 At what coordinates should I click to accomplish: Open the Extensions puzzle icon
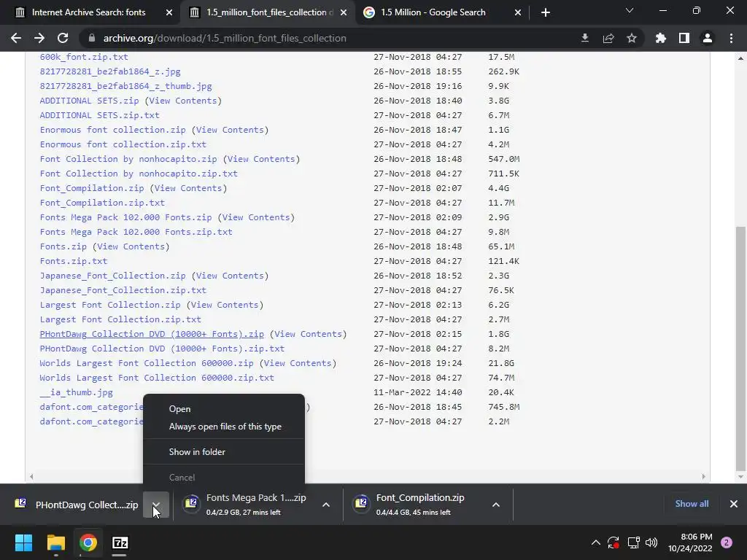[661, 38]
